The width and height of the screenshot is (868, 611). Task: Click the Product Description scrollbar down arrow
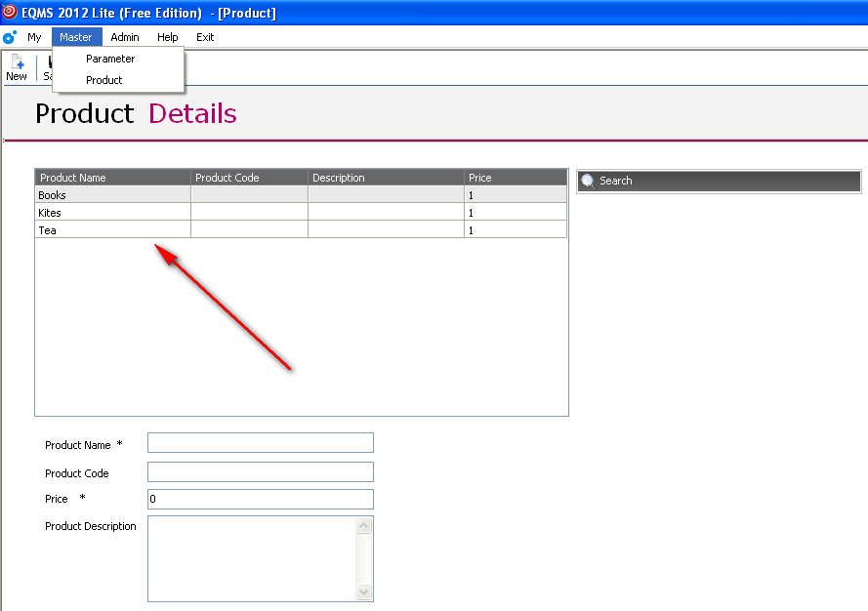click(x=363, y=591)
